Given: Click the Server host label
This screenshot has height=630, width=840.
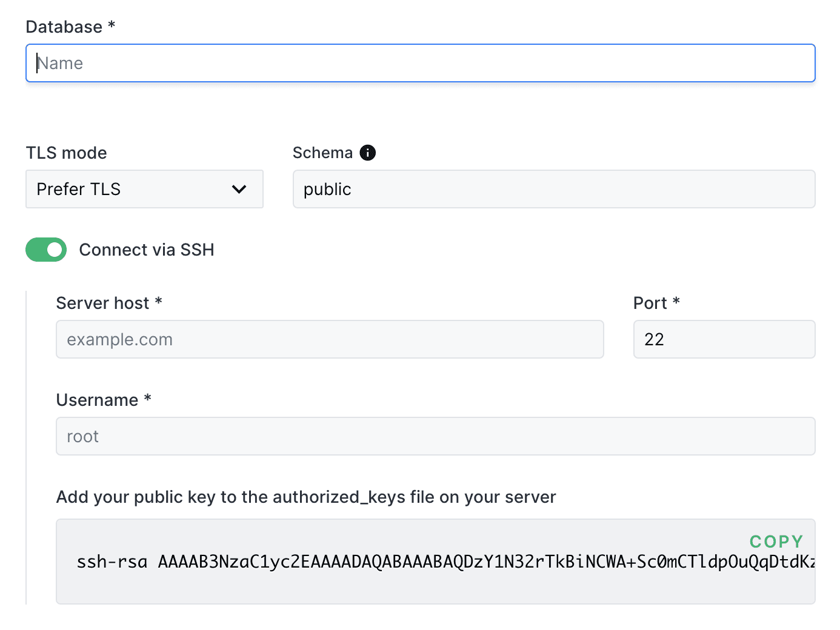Looking at the screenshot, I should pyautogui.click(x=109, y=303).
